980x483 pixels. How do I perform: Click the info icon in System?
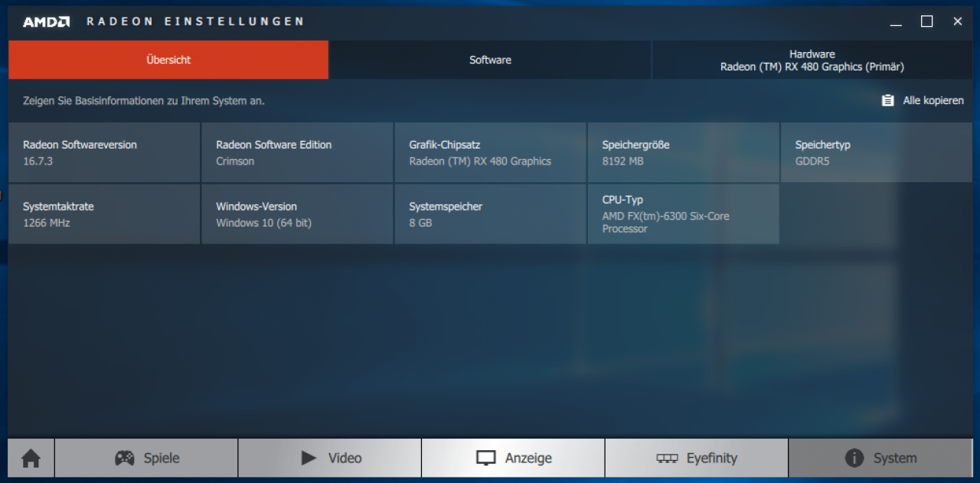point(854,459)
